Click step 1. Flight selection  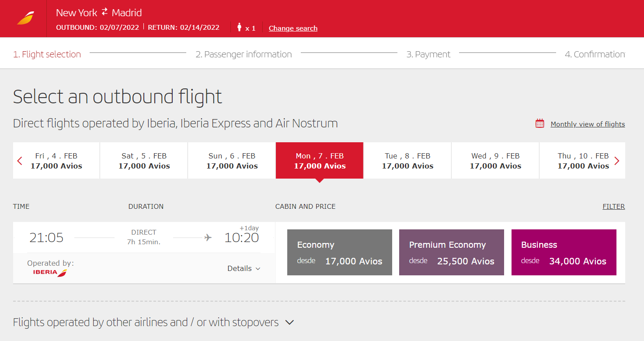click(x=47, y=54)
